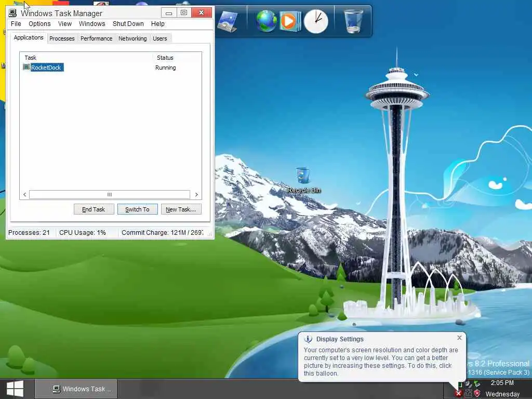Image resolution: width=532 pixels, height=399 pixels.
Task: Click the red shield tray icon
Action: [477, 394]
